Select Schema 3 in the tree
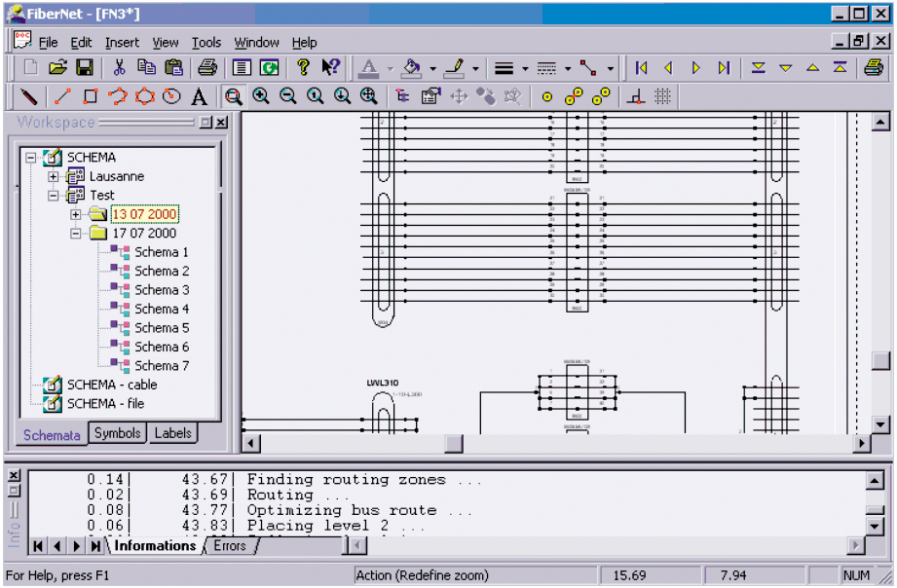Screen dimensions: 897x588 pyautogui.click(x=162, y=290)
